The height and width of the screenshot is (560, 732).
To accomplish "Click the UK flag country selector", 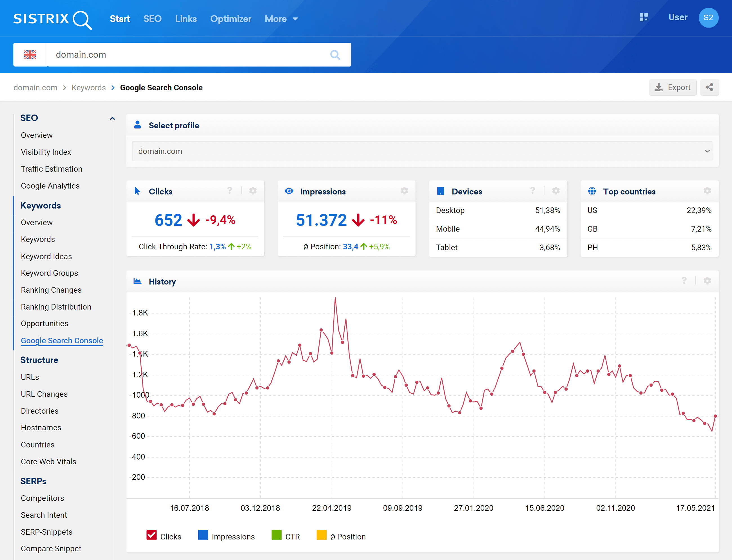I will click(x=30, y=55).
